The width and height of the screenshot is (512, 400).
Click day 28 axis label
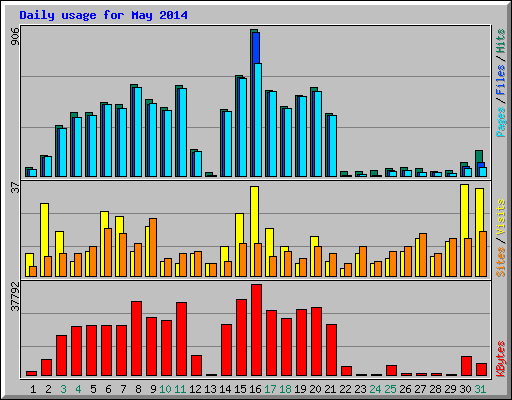point(435,389)
